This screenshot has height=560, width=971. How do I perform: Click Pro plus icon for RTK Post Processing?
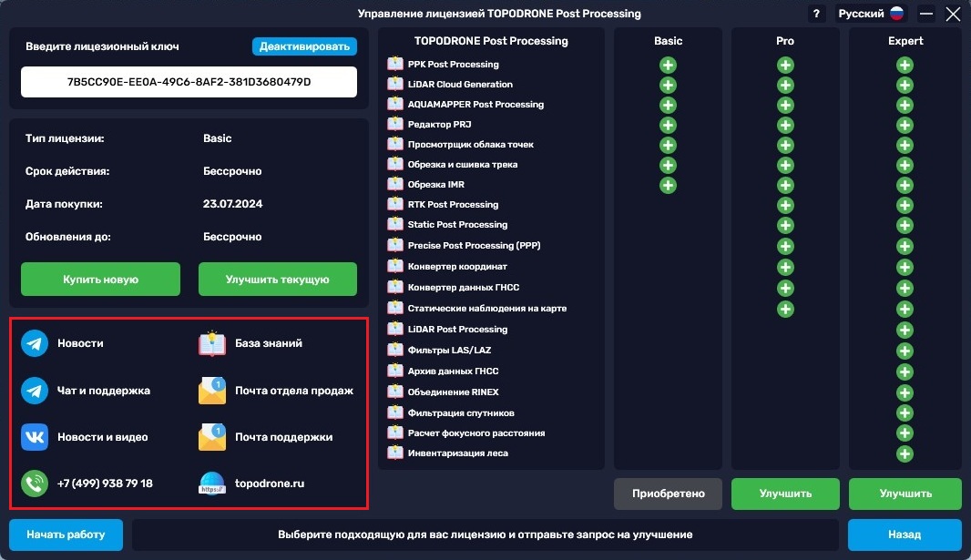[785, 206]
